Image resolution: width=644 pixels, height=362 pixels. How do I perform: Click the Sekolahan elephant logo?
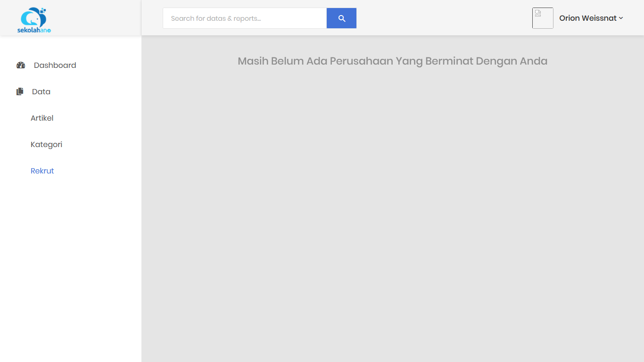[x=32, y=18]
